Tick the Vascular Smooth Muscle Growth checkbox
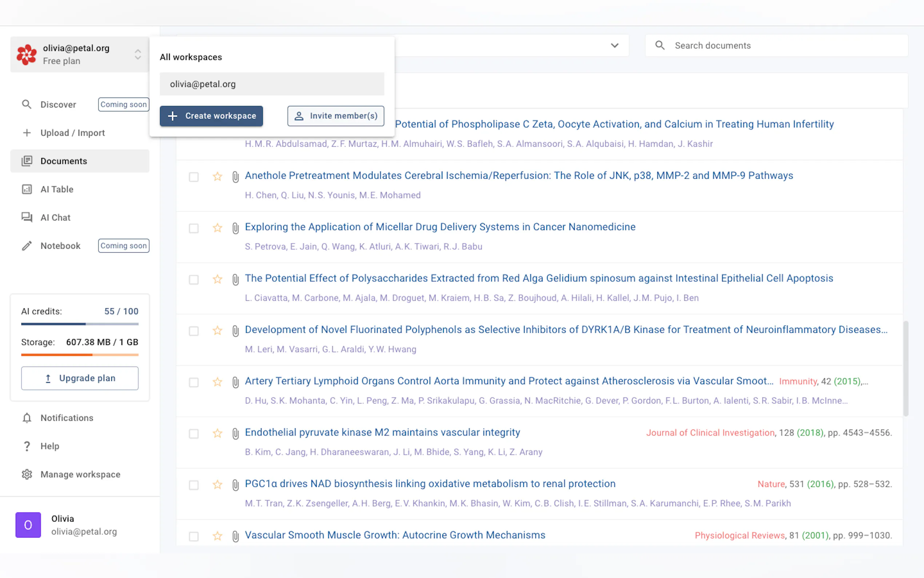This screenshot has height=578, width=924. [x=194, y=537]
